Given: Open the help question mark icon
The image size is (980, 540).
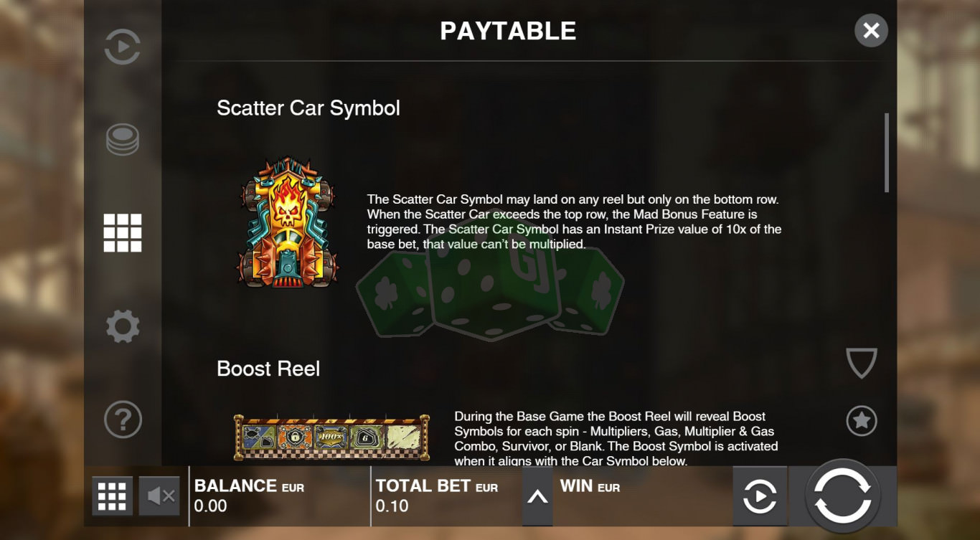Looking at the screenshot, I should 123,420.
